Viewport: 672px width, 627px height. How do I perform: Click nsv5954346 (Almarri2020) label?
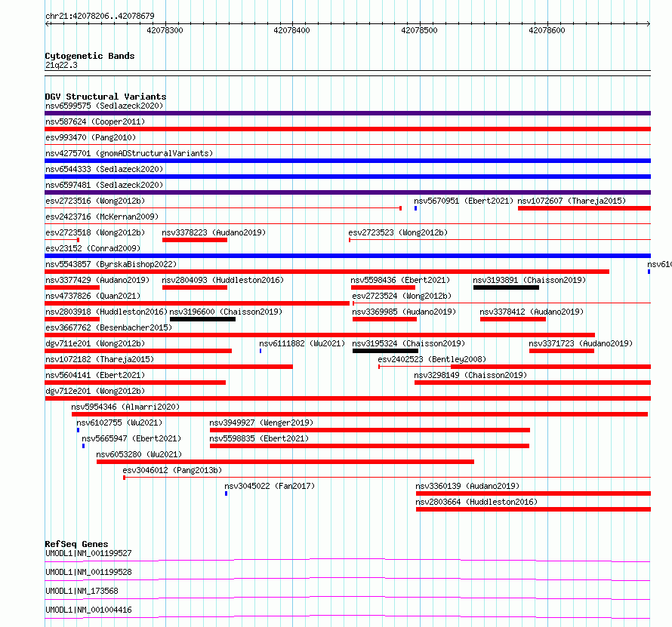(125, 407)
